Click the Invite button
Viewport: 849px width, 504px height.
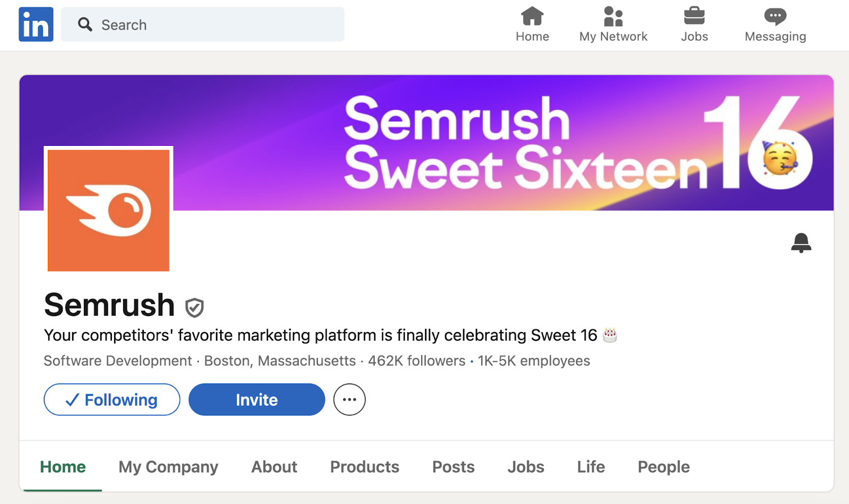256,399
